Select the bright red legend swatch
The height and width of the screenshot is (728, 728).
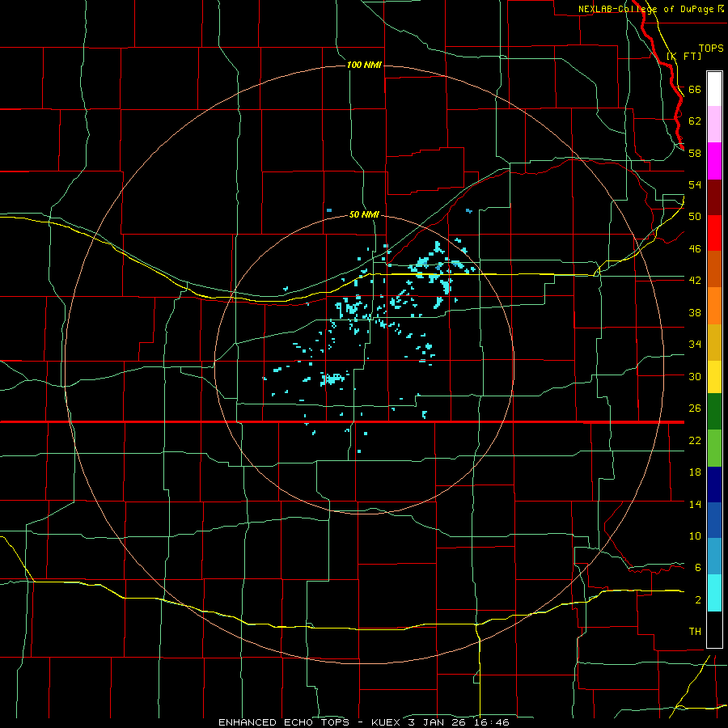(714, 233)
